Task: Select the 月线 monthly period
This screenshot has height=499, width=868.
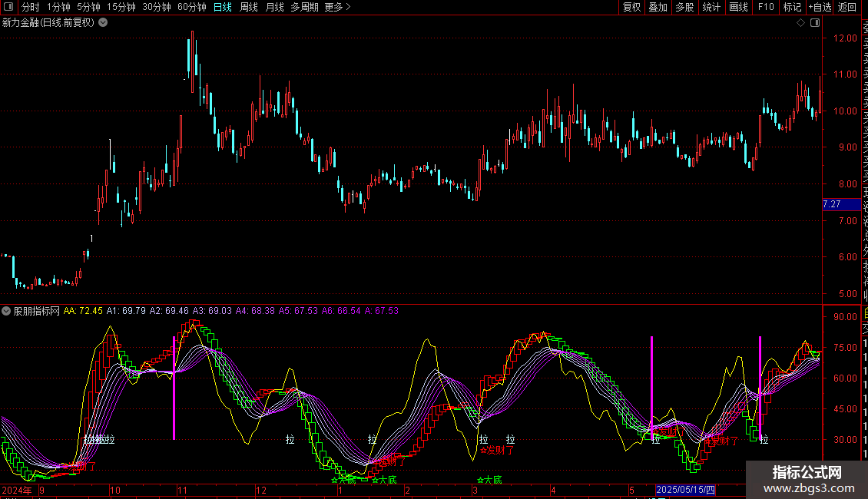Action: click(x=274, y=8)
